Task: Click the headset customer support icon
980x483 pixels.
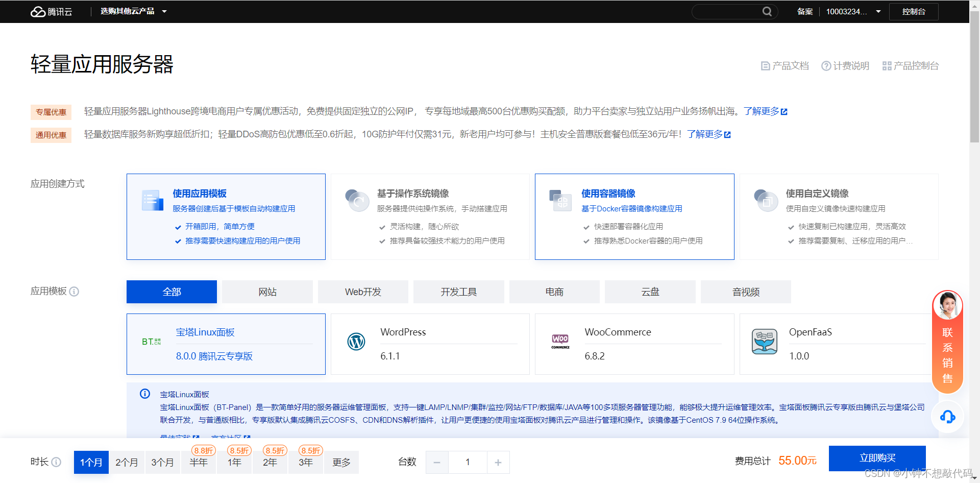Action: point(948,417)
